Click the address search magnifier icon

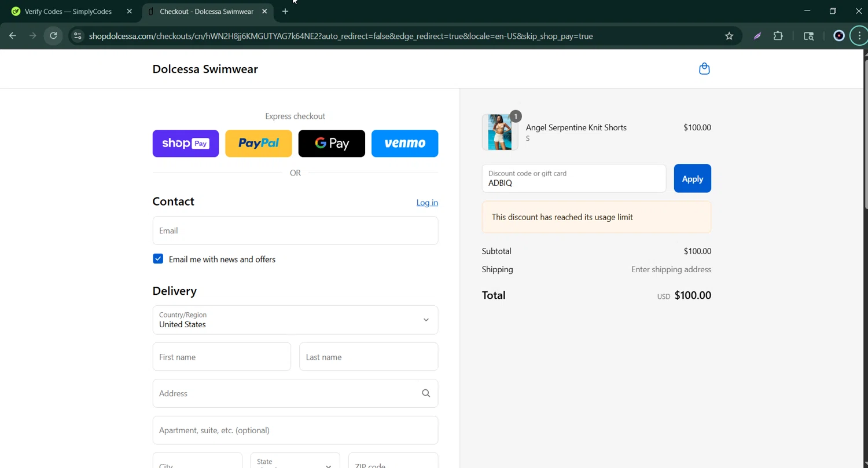coord(426,393)
